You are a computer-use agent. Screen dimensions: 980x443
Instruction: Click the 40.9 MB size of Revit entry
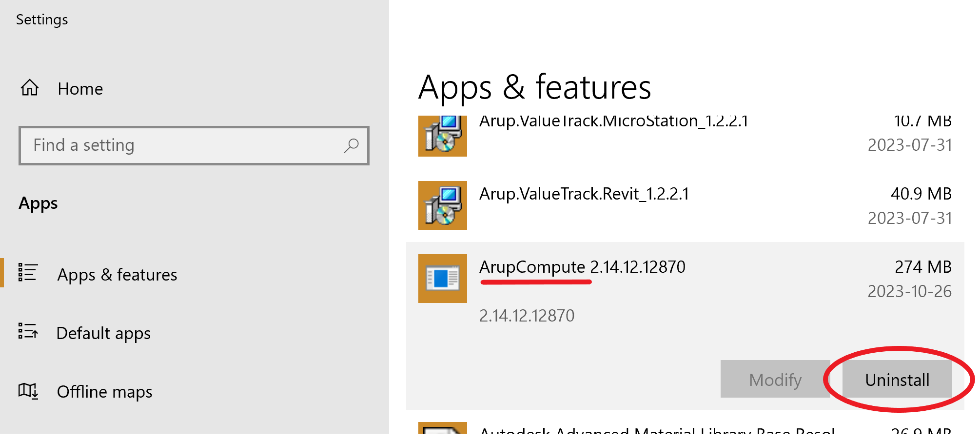point(921,194)
